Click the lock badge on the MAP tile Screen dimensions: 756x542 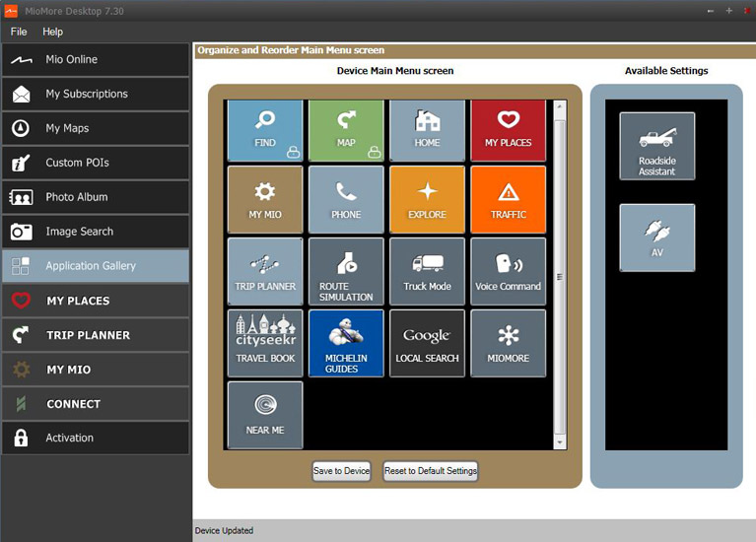pos(375,153)
